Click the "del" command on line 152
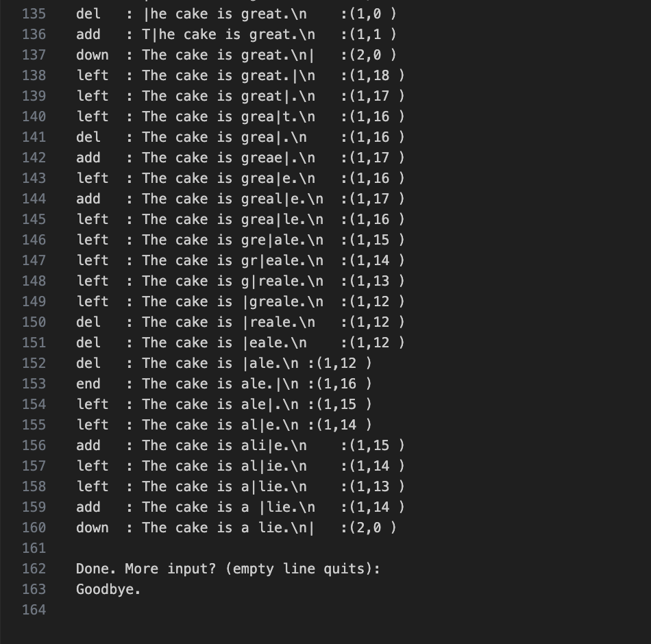651x644 pixels. (x=88, y=363)
